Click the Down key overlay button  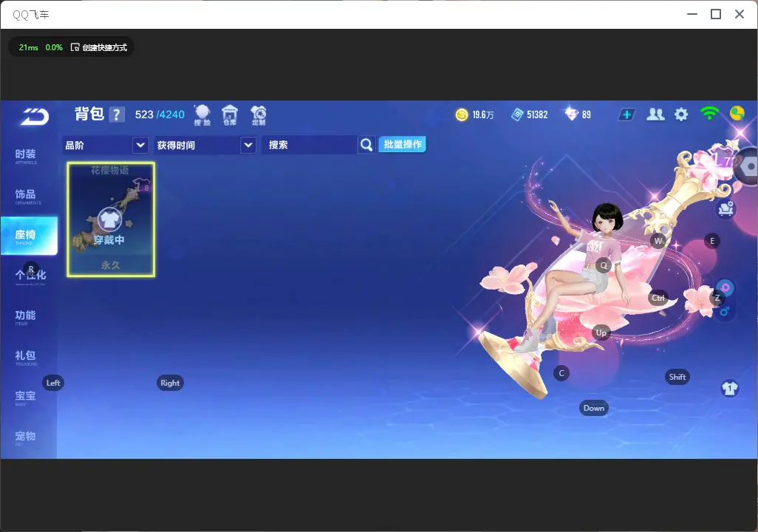tap(594, 408)
